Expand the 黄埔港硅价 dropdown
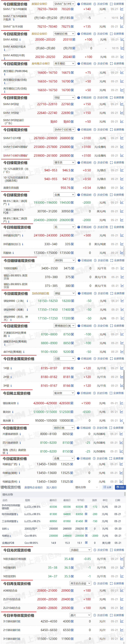The width and height of the screenshot is (127, 644). (x=65, y=326)
